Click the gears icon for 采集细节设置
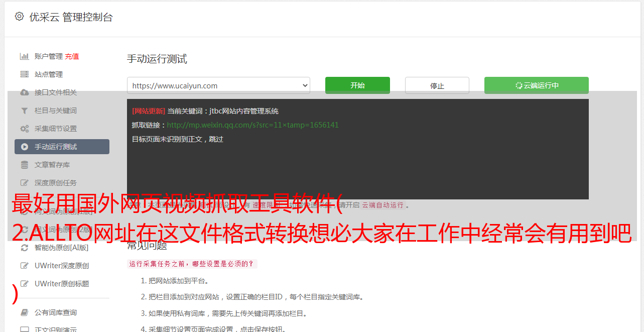This screenshot has width=644, height=332. tap(24, 129)
